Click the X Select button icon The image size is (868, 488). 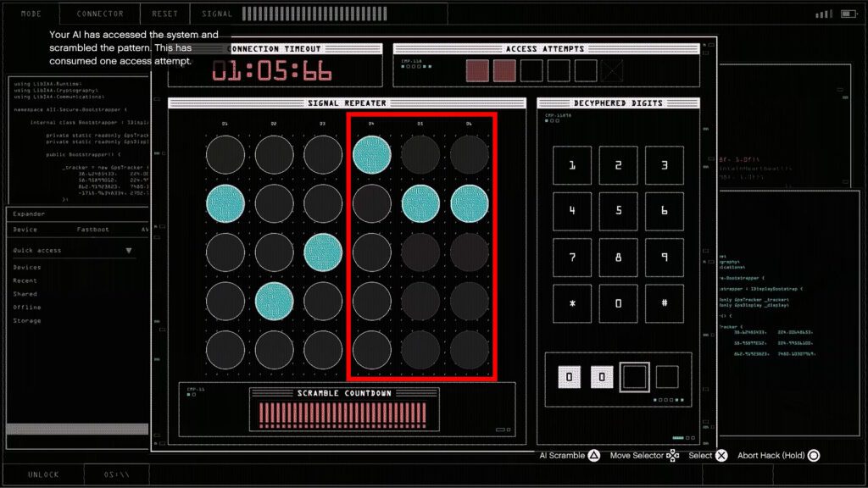(x=721, y=455)
